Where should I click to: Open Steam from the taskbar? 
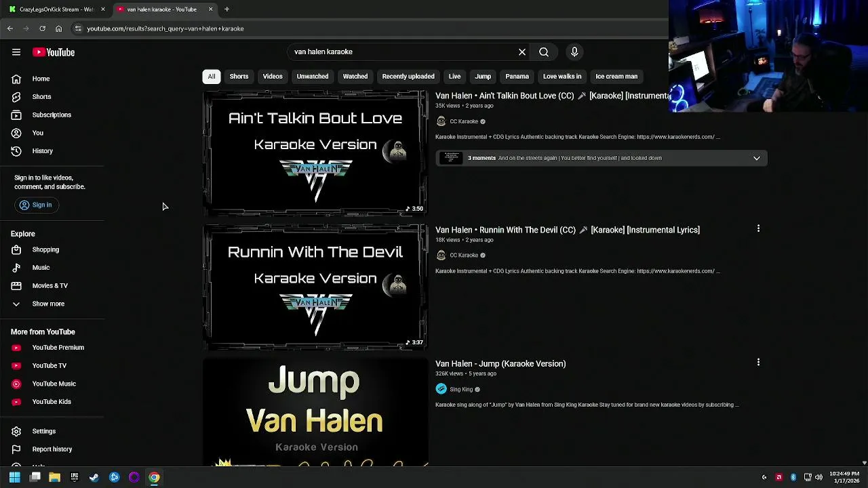coord(94,477)
